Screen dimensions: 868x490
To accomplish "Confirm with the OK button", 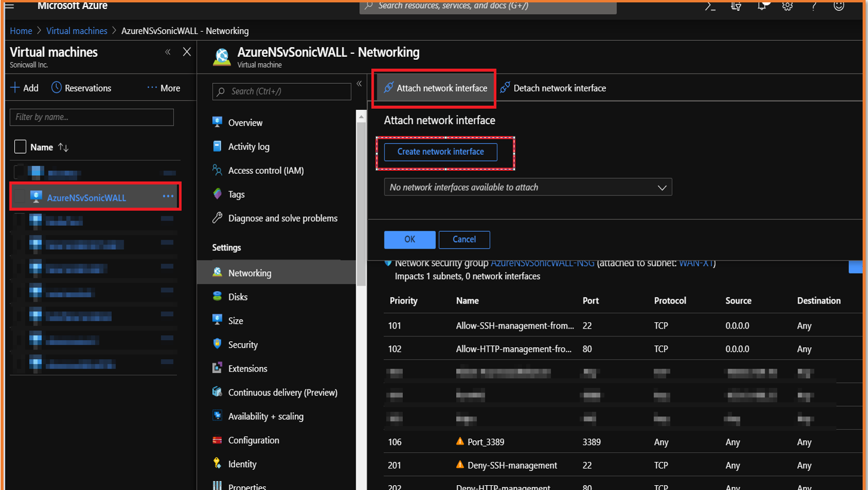I will point(409,239).
